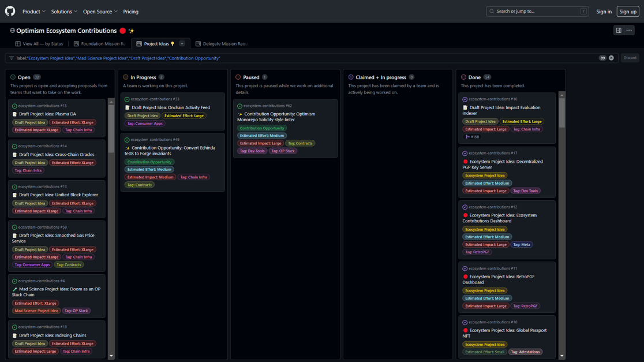644x362 pixels.
Task: Click open issue icon of Plasma DA card
Action: (14, 106)
